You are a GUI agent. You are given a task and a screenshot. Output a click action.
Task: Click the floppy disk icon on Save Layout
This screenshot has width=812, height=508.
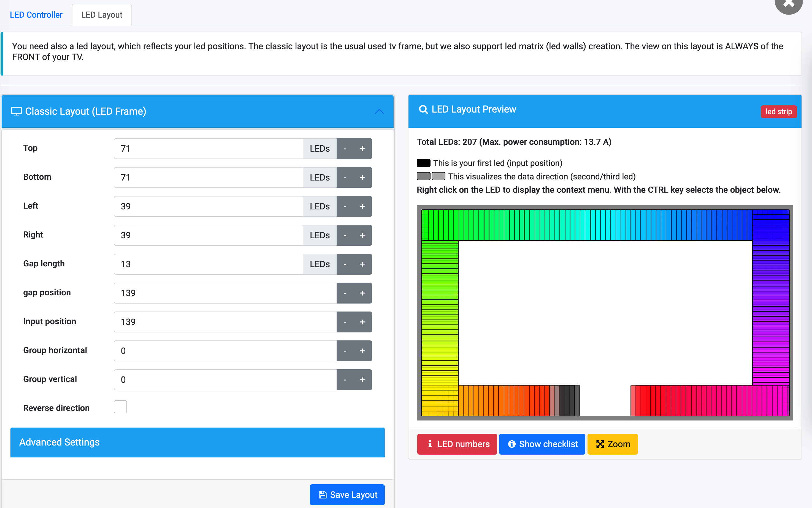coord(323,494)
